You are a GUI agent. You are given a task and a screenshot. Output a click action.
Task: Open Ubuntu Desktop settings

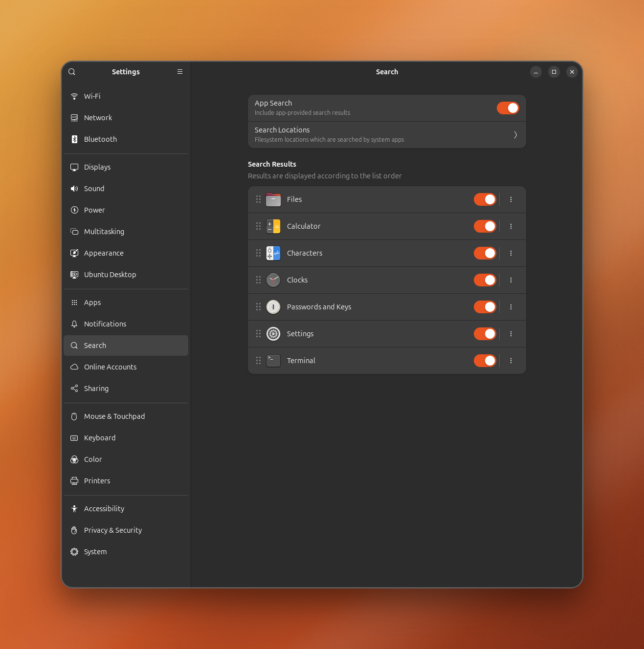click(x=126, y=275)
